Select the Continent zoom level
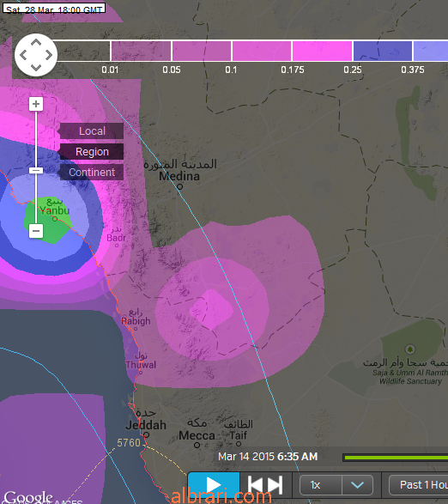Viewport: 448px width, 504px height. coord(92,173)
